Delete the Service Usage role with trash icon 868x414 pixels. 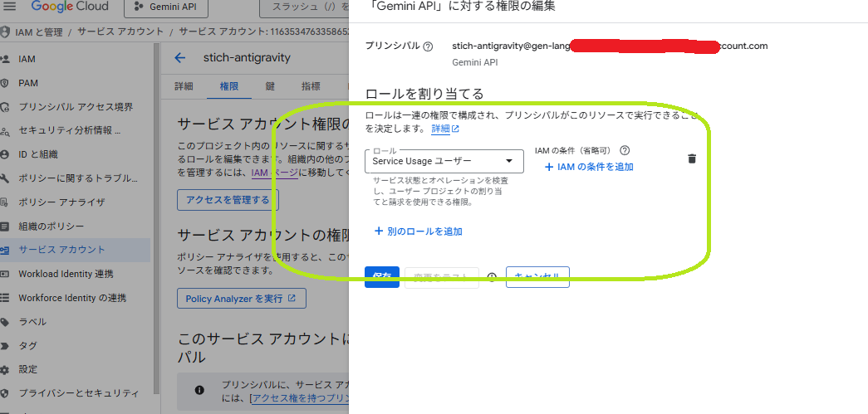point(692,158)
